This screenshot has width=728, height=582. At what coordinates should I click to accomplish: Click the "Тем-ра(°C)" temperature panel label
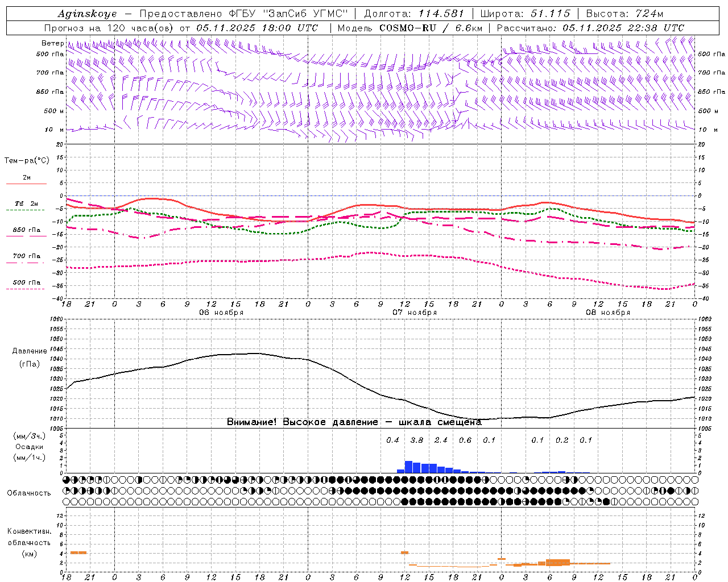pyautogui.click(x=27, y=161)
